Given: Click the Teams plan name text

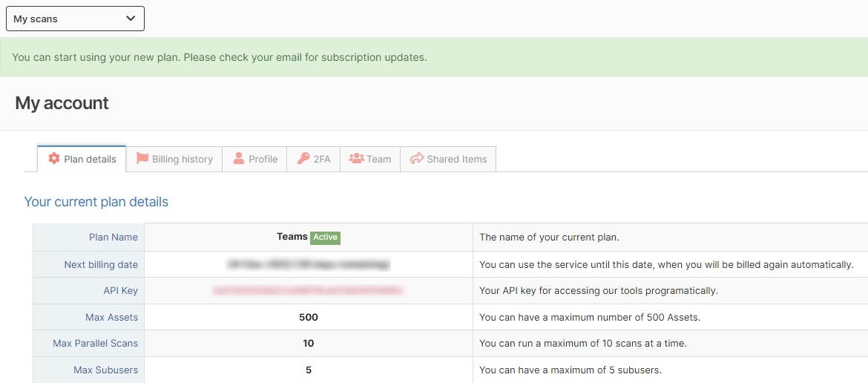Looking at the screenshot, I should coord(292,237).
